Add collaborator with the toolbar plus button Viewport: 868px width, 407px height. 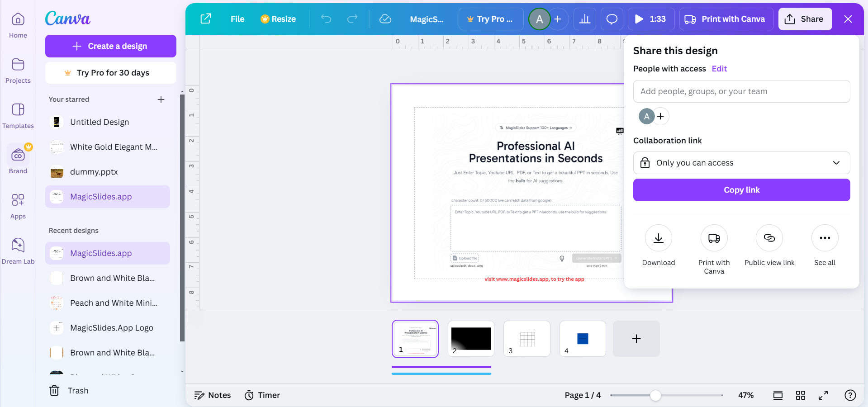558,19
